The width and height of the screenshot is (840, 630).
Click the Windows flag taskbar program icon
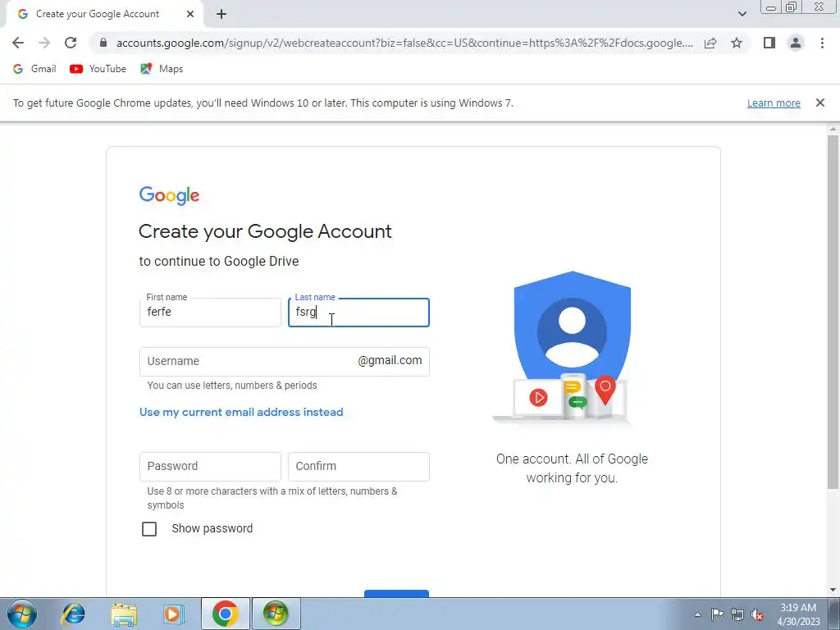[x=276, y=614]
